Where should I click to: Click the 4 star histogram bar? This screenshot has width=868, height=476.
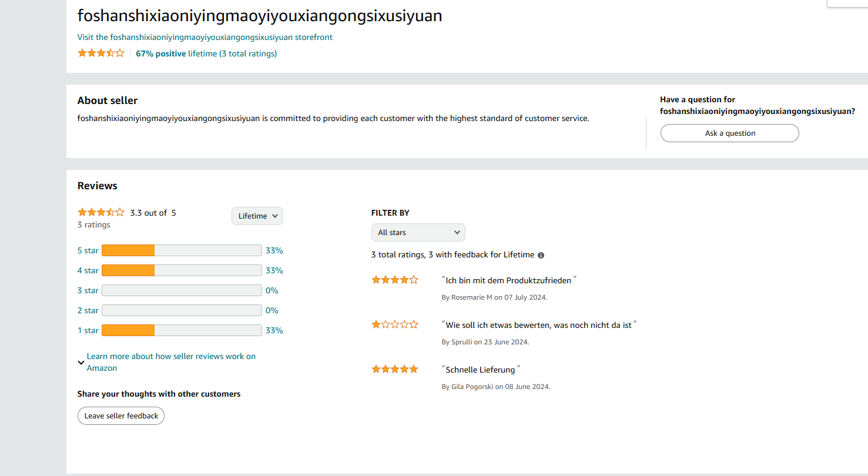[182, 271]
